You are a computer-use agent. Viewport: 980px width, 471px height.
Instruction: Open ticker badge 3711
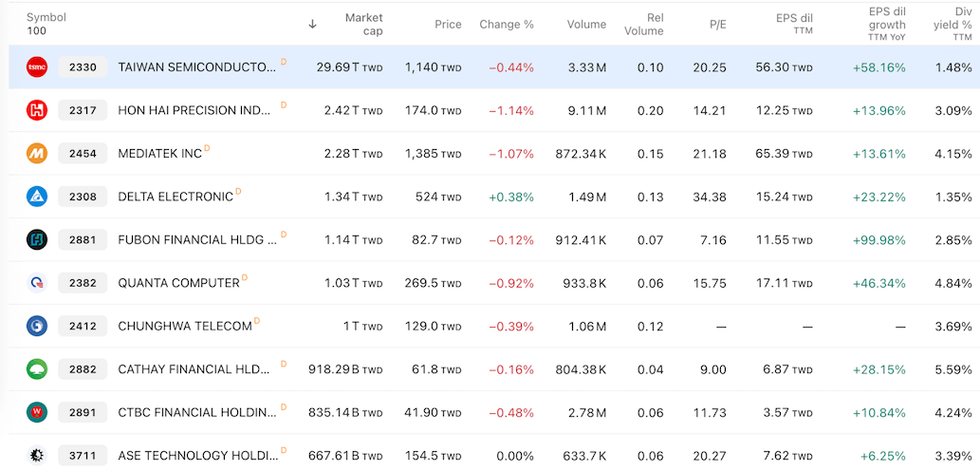tap(83, 456)
